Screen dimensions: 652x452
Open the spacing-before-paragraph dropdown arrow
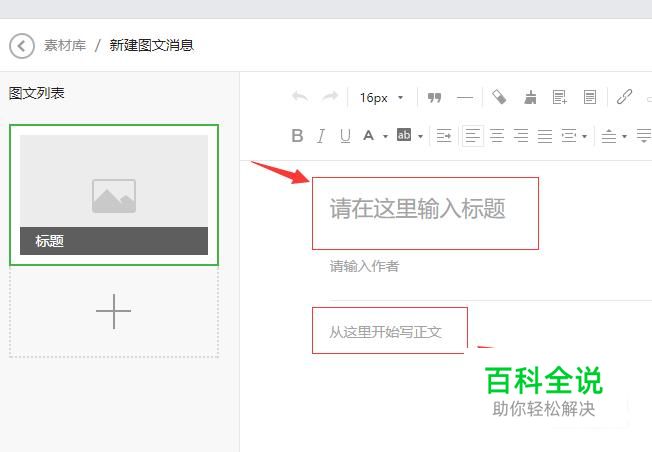coord(624,136)
